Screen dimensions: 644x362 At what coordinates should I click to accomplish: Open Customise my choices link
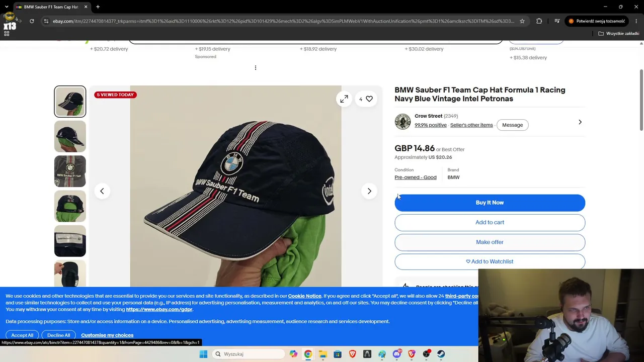(107, 335)
